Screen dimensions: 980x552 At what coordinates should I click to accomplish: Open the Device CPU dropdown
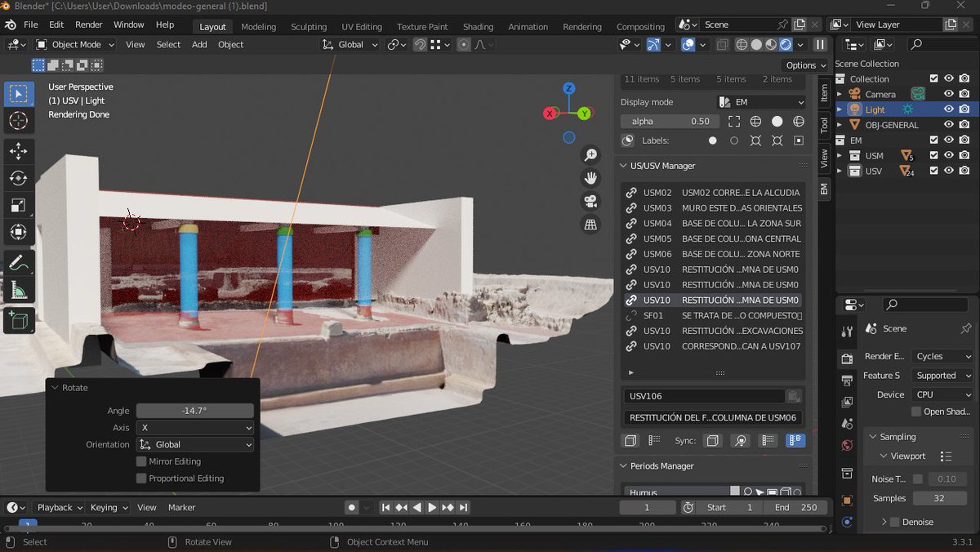click(942, 394)
